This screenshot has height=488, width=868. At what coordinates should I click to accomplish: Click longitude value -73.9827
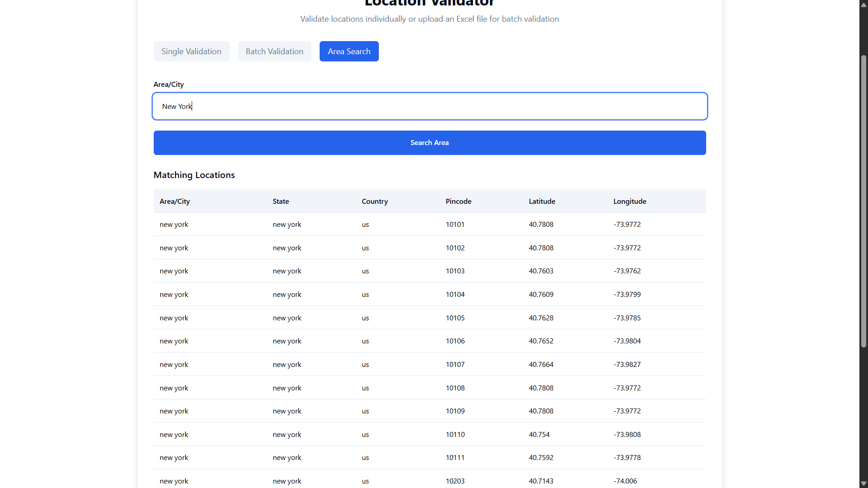[627, 365]
